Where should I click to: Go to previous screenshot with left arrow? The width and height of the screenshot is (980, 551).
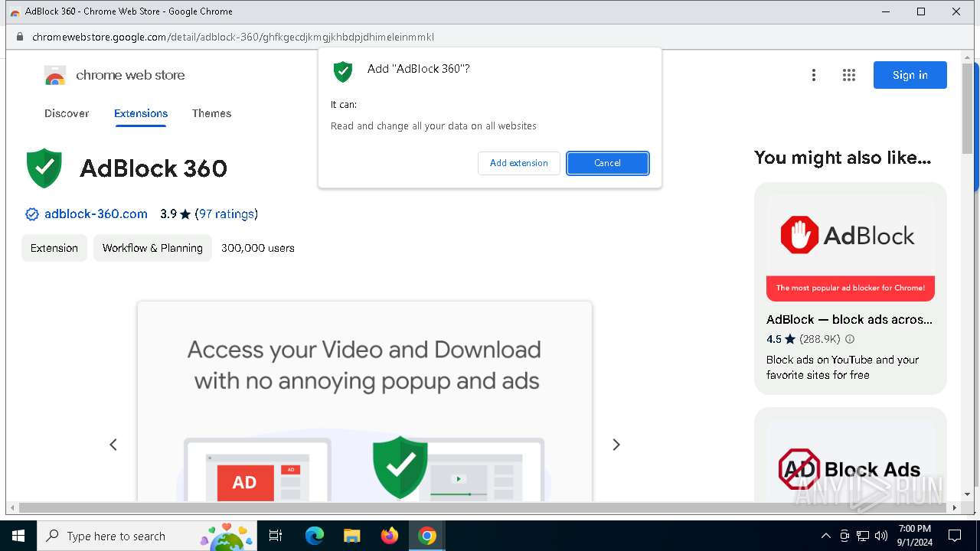(113, 445)
